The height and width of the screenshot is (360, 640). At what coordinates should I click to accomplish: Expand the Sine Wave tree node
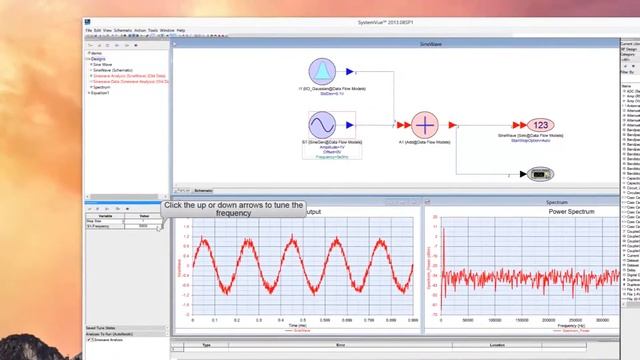[91, 64]
